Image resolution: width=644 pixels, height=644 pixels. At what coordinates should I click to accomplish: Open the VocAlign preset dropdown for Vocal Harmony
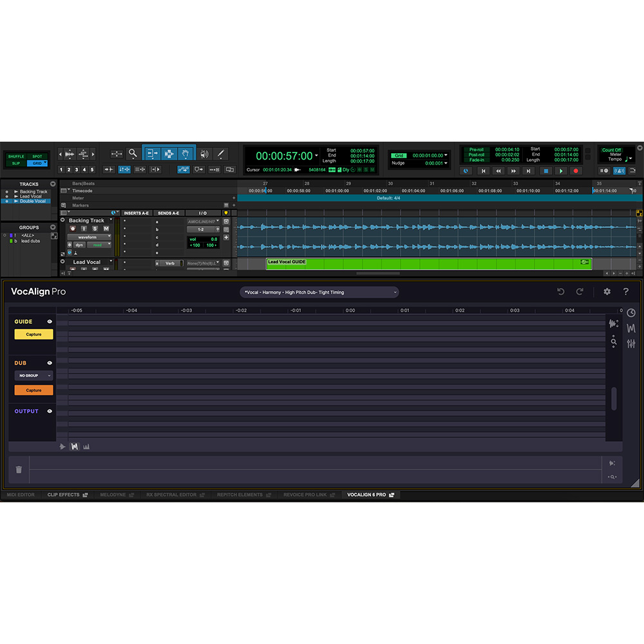(x=320, y=292)
